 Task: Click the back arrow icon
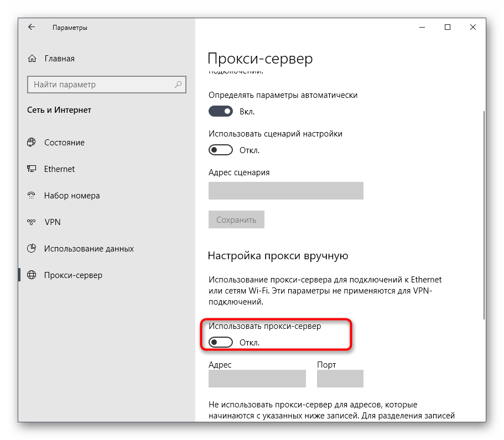(x=32, y=27)
